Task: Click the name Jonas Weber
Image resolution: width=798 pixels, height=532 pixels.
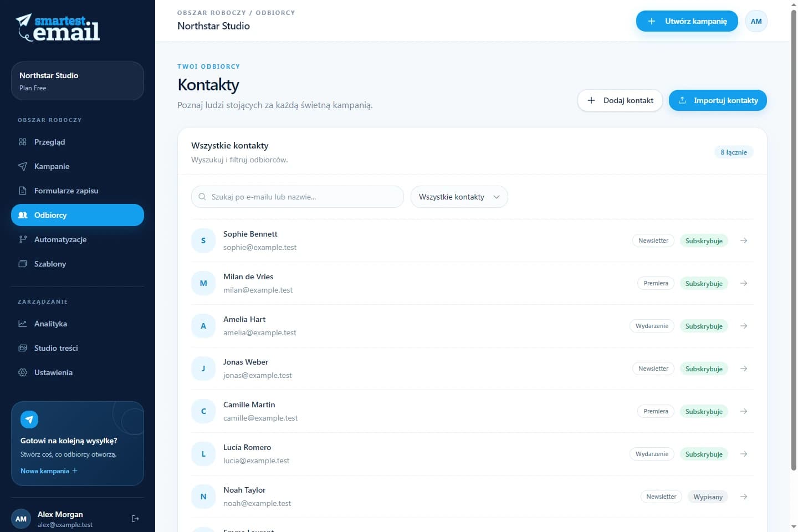Action: tap(245, 362)
